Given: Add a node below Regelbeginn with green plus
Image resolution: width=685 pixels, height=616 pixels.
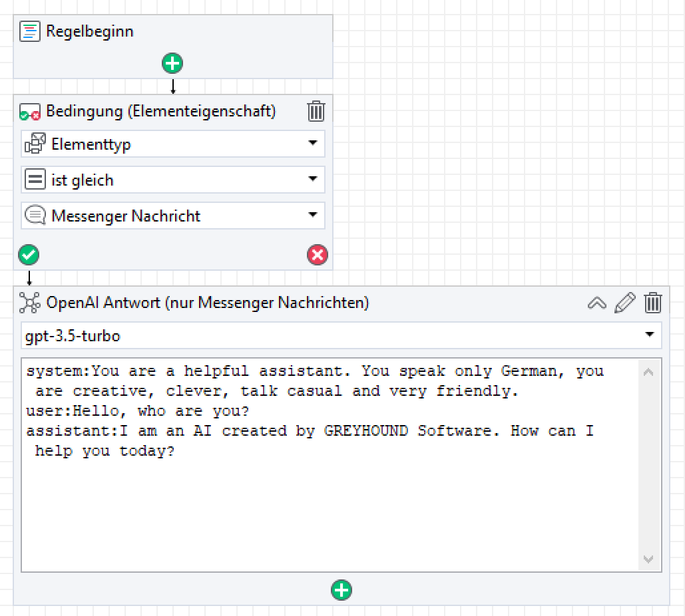Looking at the screenshot, I should tap(172, 63).
